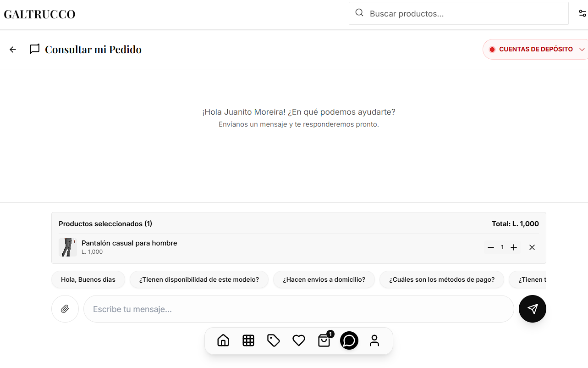Click the pantalón product thumbnail
This screenshot has height=368, width=588.
(x=67, y=247)
